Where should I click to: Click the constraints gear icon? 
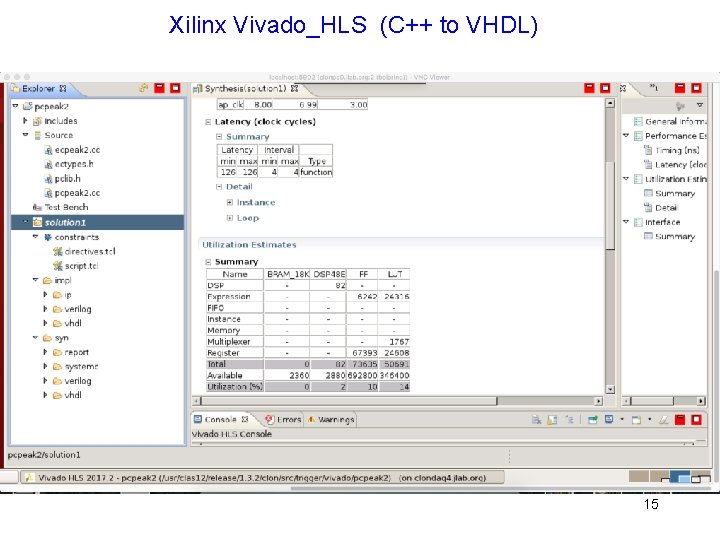(48, 237)
